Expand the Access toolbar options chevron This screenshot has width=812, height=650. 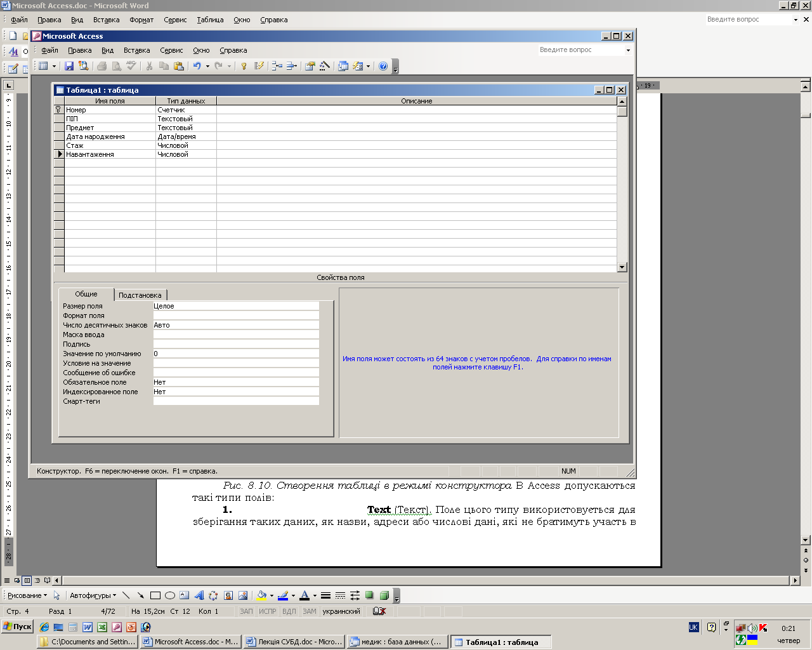coord(396,67)
